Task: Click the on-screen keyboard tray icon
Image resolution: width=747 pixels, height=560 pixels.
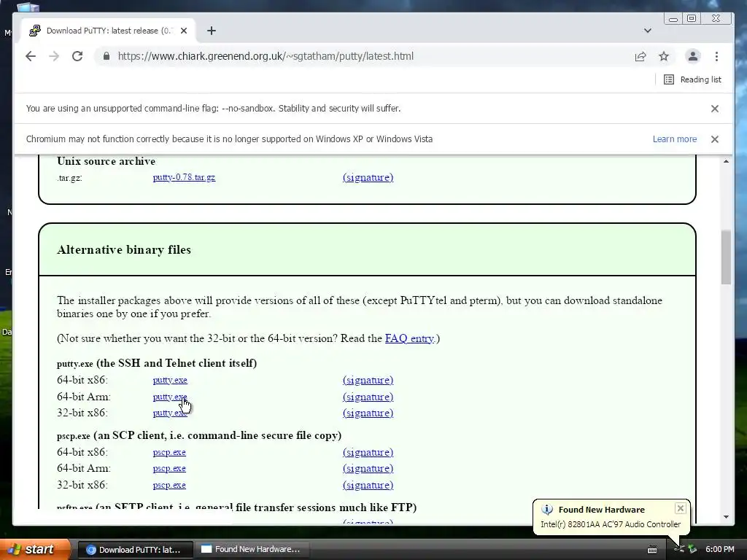Action: click(x=652, y=550)
